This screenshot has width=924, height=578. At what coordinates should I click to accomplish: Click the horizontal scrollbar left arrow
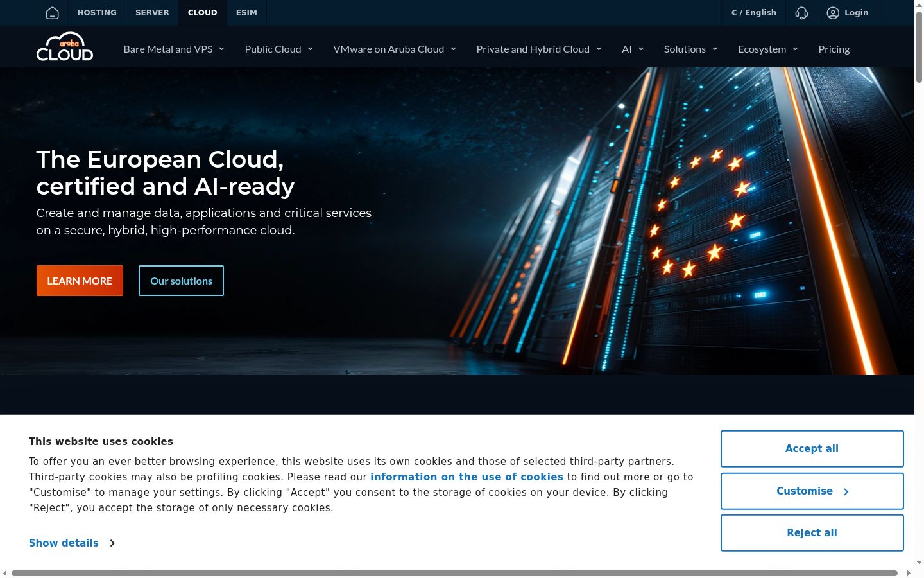pos(5,573)
